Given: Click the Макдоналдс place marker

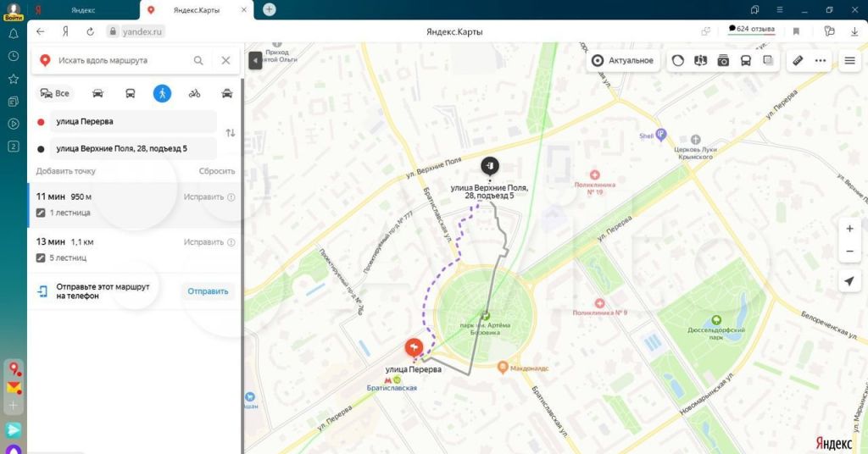Looking at the screenshot, I should coord(503,368).
